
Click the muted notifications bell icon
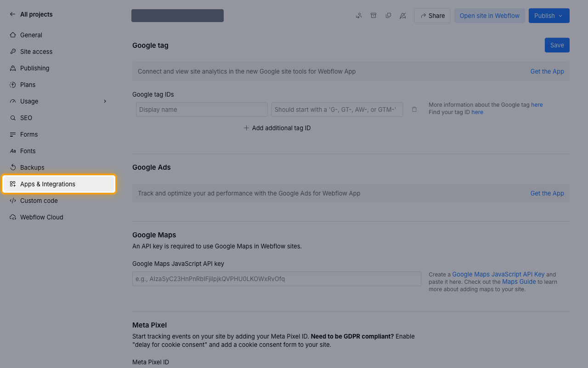403,16
